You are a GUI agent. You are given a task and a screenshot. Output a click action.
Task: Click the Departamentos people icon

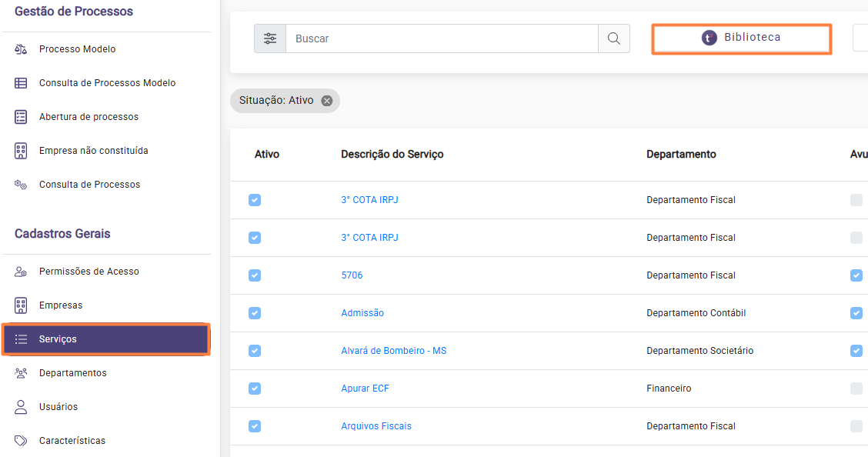coord(21,373)
